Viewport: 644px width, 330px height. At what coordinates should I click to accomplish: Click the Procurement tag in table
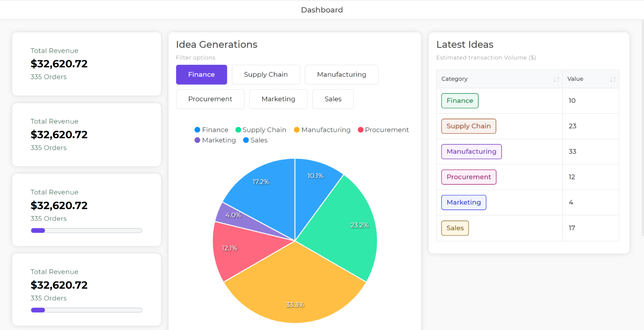pos(468,177)
